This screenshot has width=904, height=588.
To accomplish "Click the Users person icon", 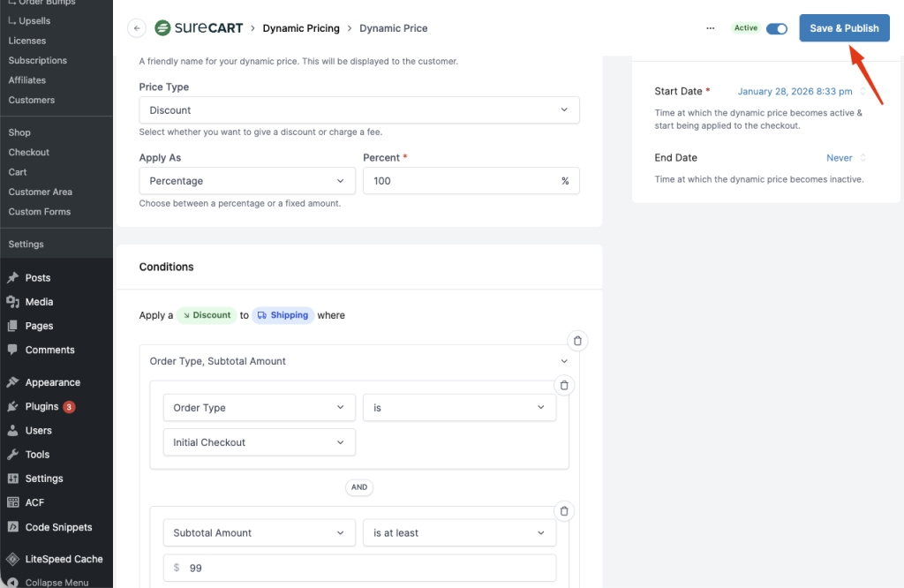I will tap(12, 430).
